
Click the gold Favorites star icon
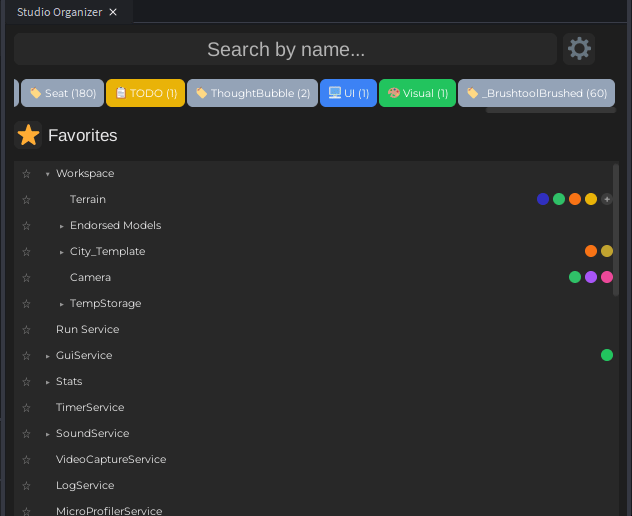click(x=28, y=135)
